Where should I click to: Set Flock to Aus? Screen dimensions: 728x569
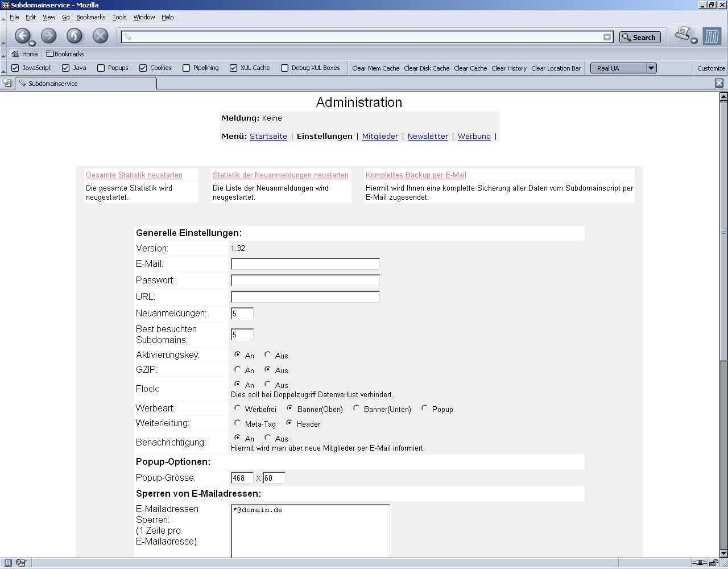[x=267, y=384]
